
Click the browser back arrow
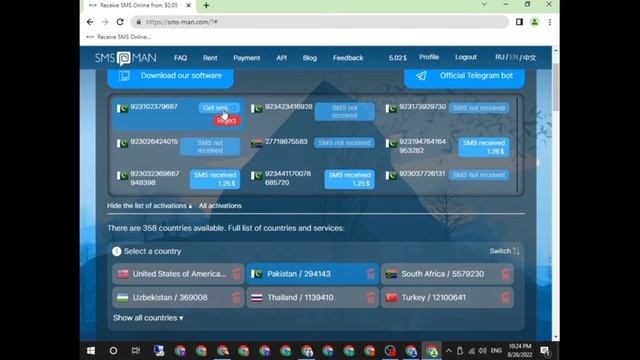pos(90,22)
